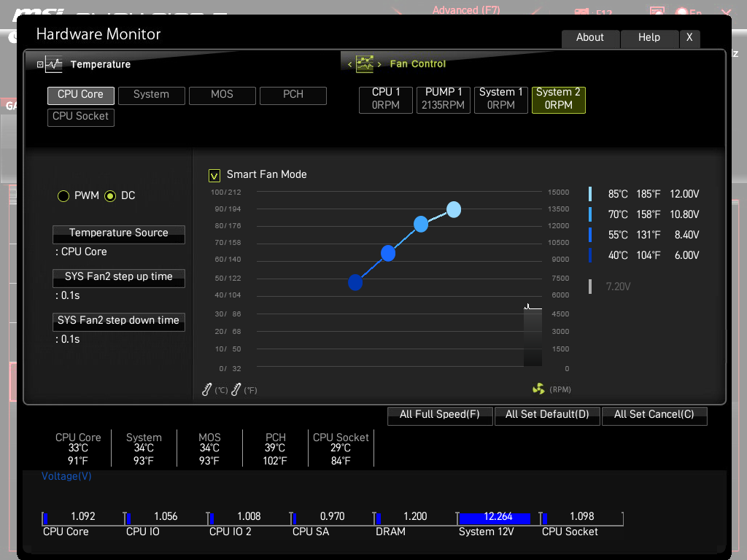747x560 pixels.
Task: Select the PWM radio button
Action: [63, 195]
